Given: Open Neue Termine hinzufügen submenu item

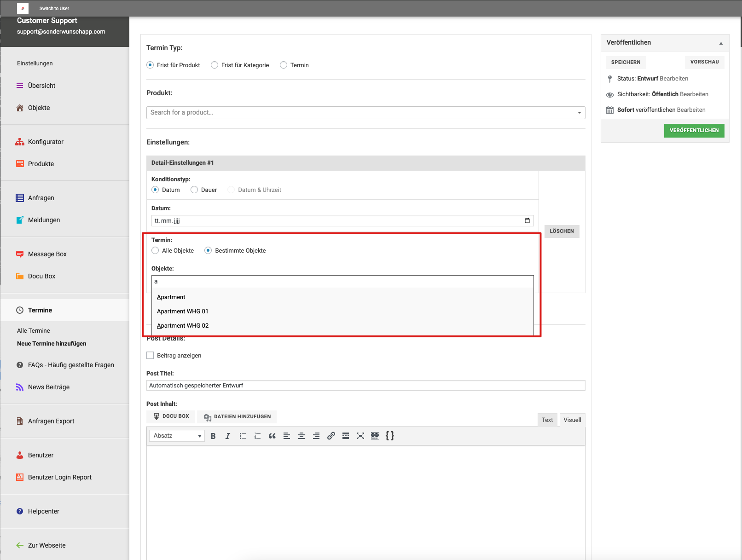Looking at the screenshot, I should click(x=52, y=343).
